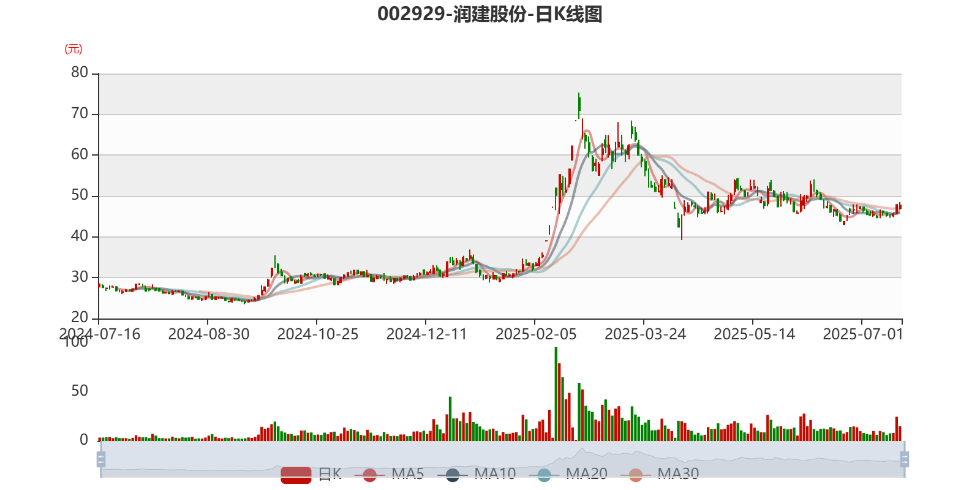
Task: Click the y-axis price label 50
Action: [80, 195]
